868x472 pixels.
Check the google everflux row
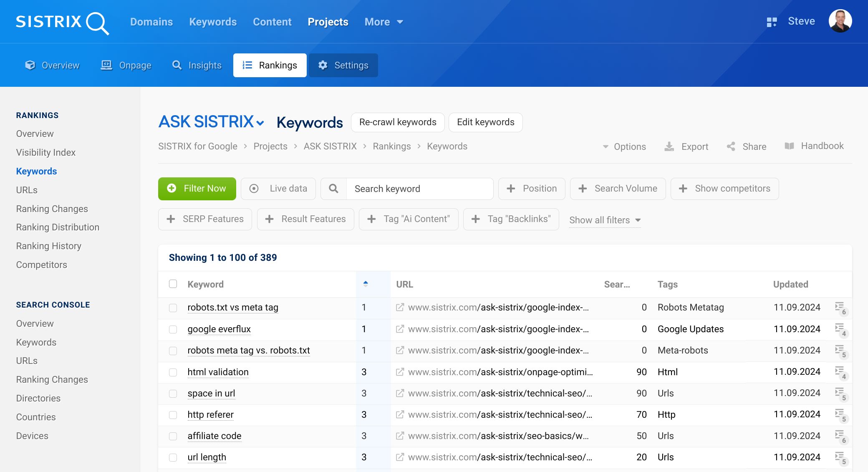coord(173,329)
